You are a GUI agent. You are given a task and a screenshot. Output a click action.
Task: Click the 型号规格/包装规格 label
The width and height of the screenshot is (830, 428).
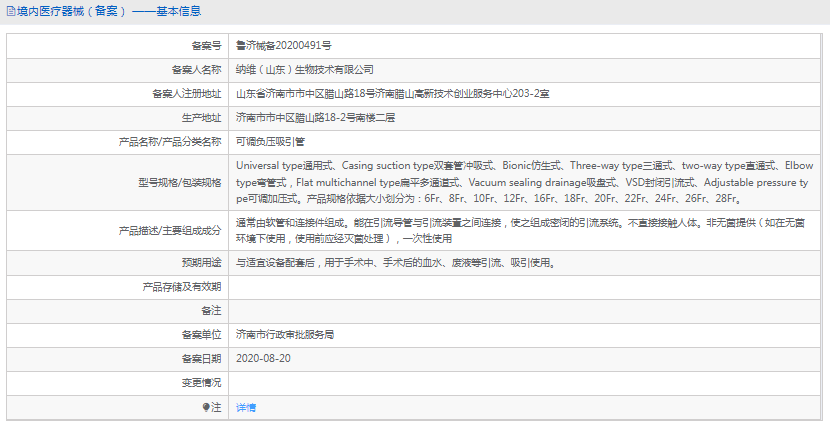[180, 183]
